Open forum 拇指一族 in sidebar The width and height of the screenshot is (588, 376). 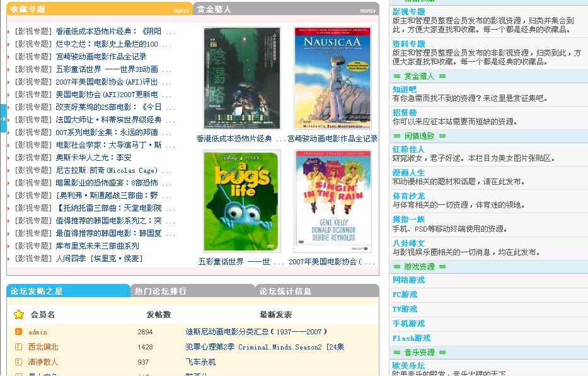(409, 219)
